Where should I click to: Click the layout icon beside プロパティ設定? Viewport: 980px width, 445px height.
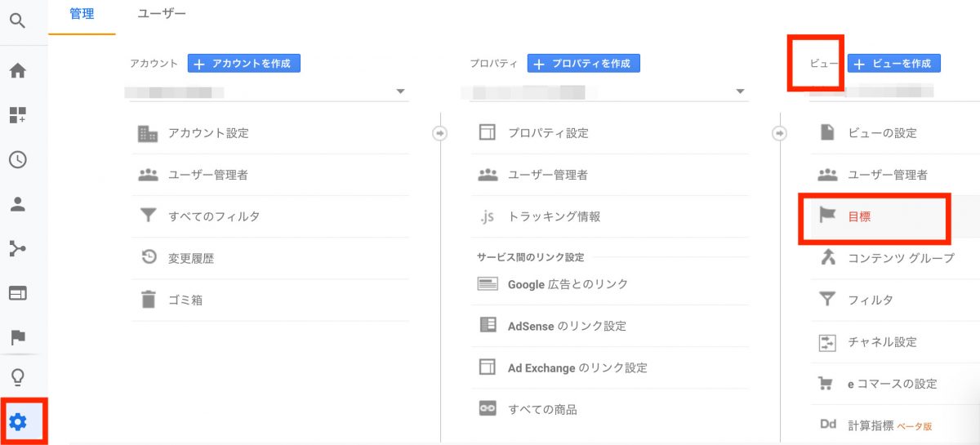pos(488,133)
